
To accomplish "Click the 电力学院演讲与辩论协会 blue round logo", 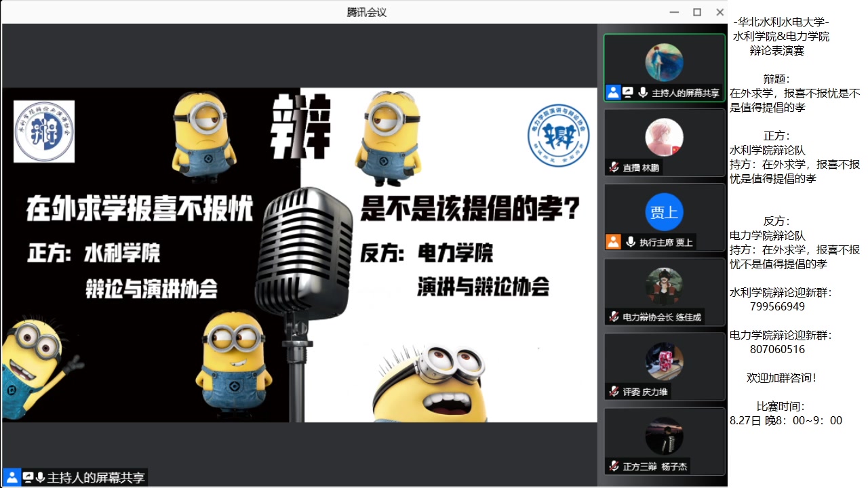I will 559,135.
